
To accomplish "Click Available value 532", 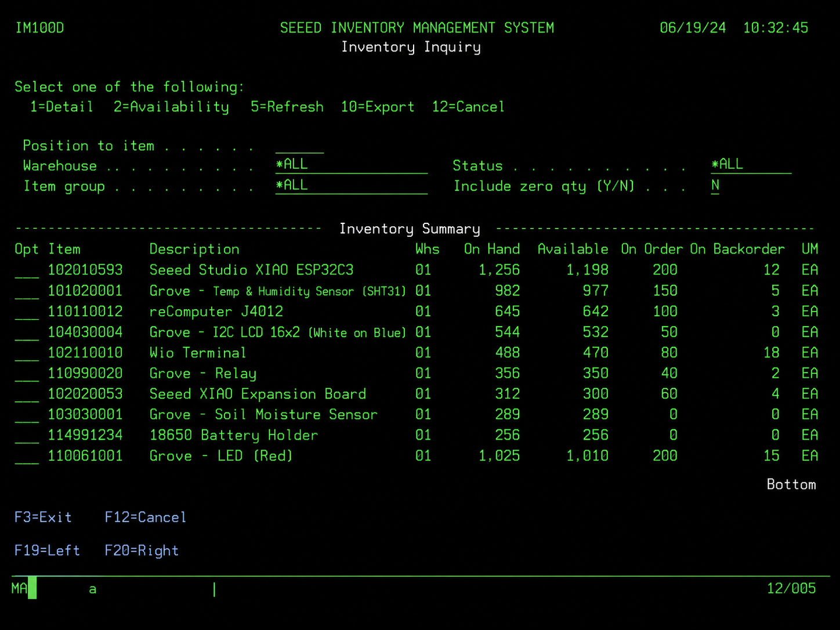I will click(x=596, y=332).
